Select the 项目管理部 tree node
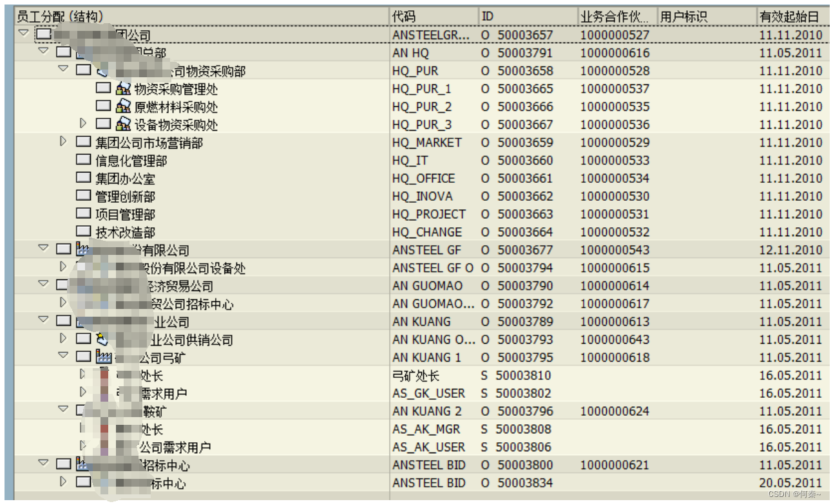 point(125,214)
